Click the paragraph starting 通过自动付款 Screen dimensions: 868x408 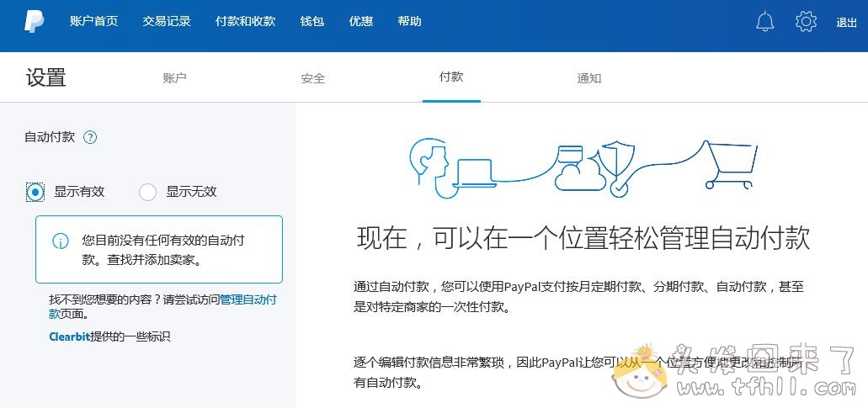(578, 297)
